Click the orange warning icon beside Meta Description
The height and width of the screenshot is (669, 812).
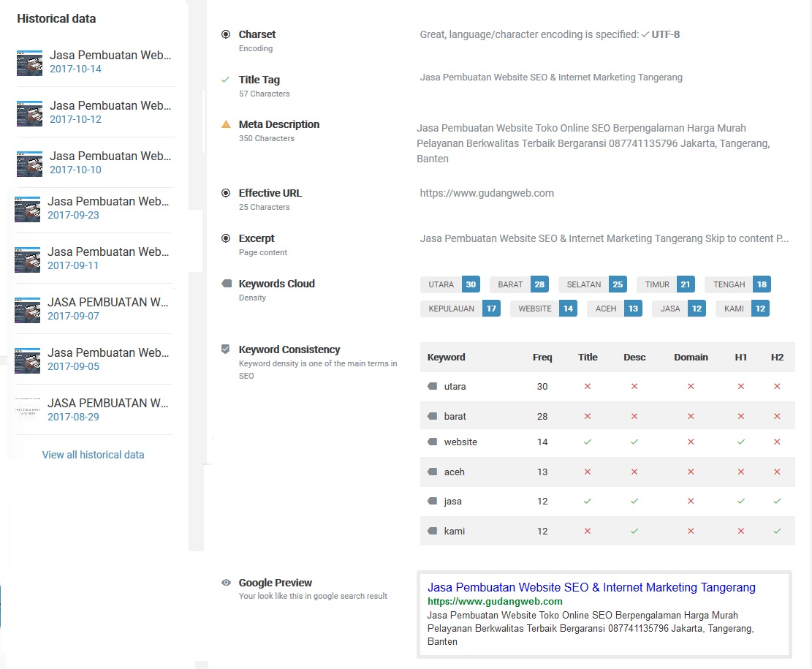[226, 124]
